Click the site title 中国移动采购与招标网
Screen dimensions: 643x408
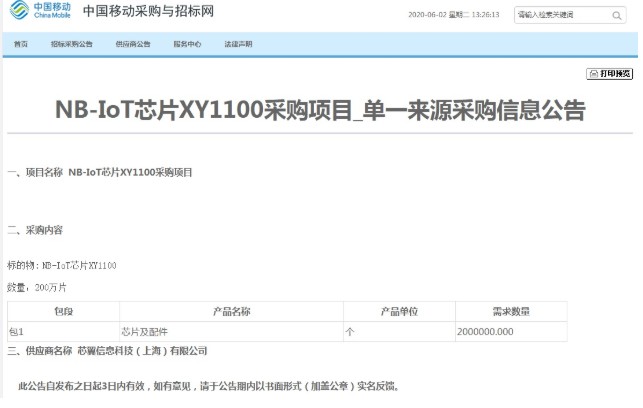pos(148,13)
